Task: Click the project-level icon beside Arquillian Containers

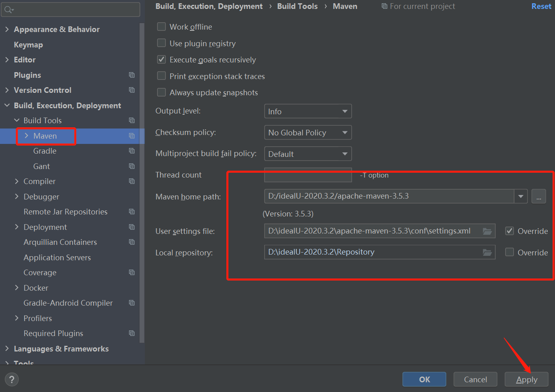Action: 132,242
